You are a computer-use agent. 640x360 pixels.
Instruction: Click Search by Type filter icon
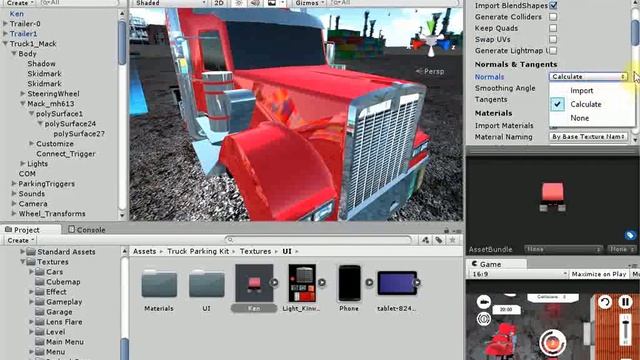click(x=425, y=240)
